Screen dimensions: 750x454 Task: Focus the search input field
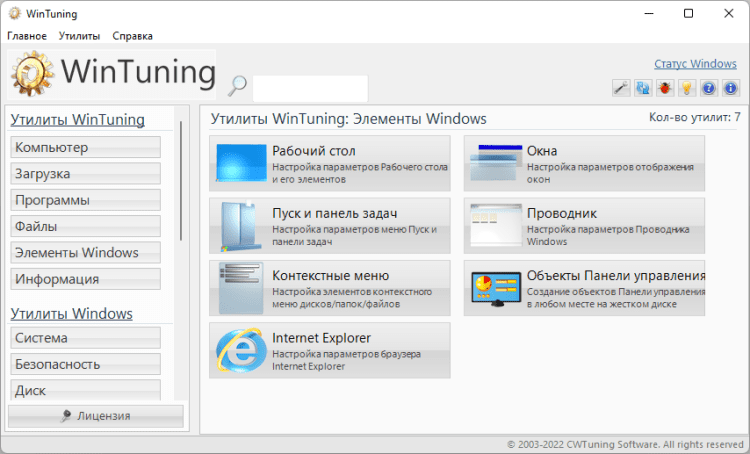pos(310,89)
